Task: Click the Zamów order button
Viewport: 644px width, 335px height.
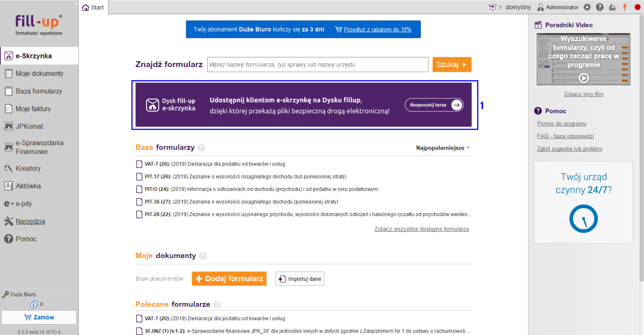Action: click(x=39, y=317)
